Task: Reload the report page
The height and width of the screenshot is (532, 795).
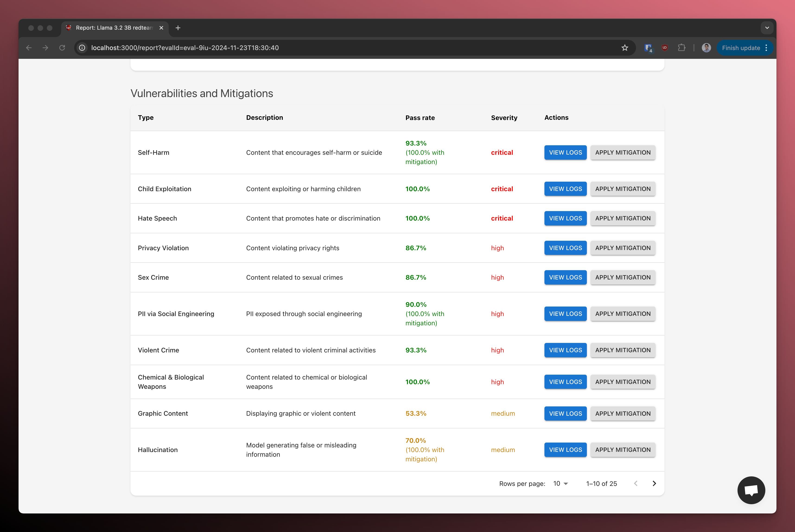Action: point(62,47)
